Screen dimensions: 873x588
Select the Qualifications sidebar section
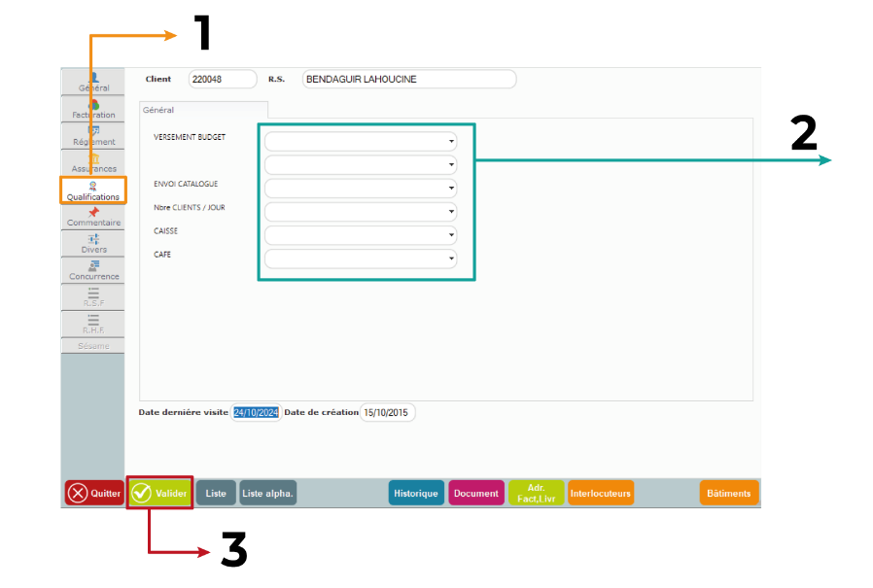click(x=93, y=190)
